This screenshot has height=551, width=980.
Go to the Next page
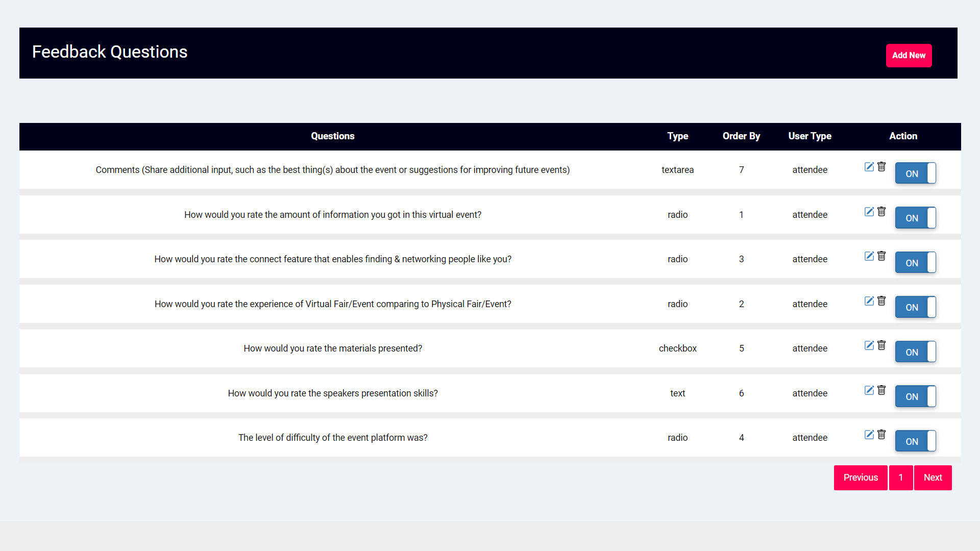[x=933, y=478]
